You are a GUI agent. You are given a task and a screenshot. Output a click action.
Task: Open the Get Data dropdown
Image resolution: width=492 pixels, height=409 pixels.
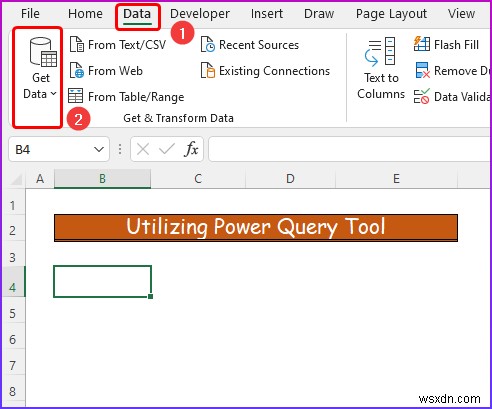(40, 69)
